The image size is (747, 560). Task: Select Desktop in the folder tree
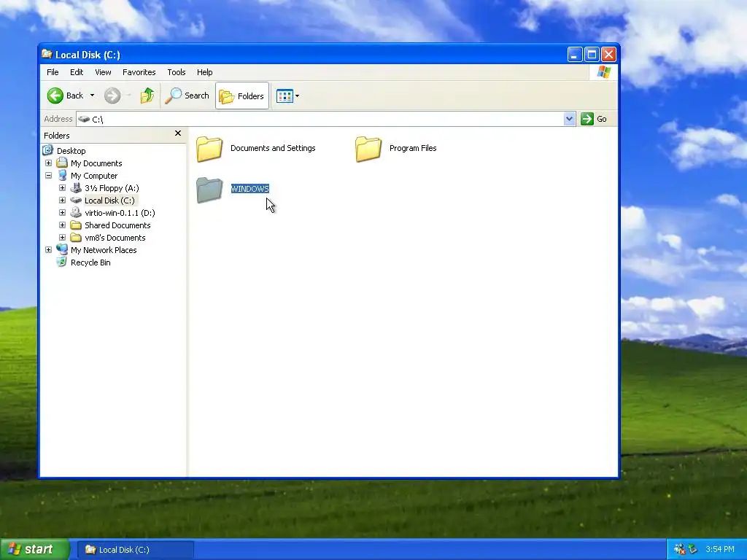pos(71,151)
